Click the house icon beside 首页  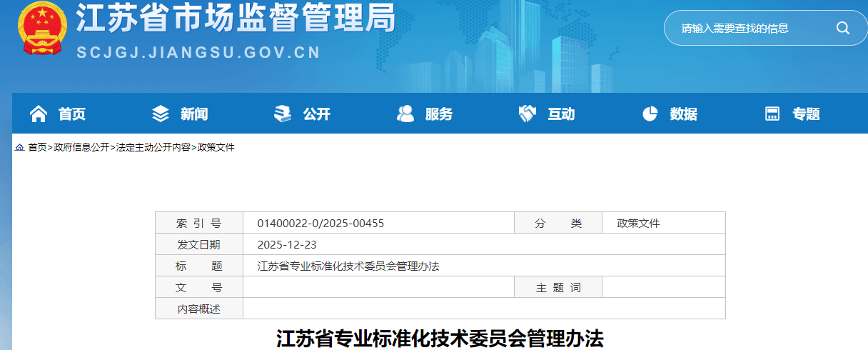(x=38, y=114)
